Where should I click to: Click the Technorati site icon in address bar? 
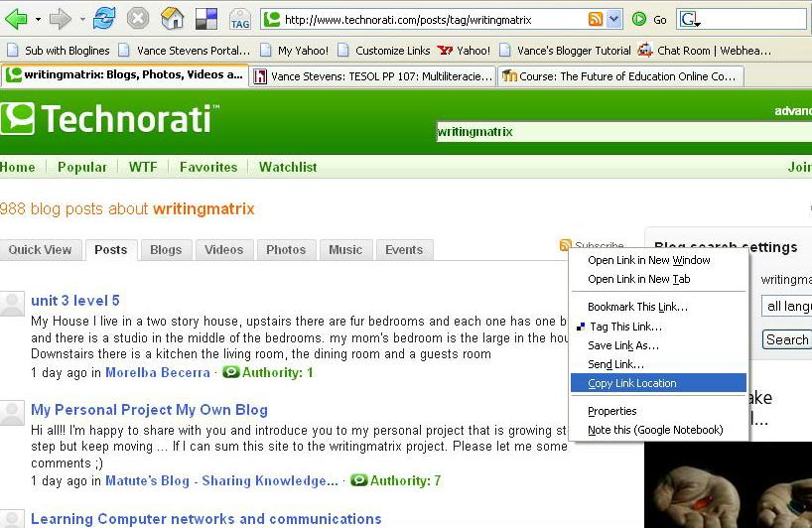[x=272, y=20]
